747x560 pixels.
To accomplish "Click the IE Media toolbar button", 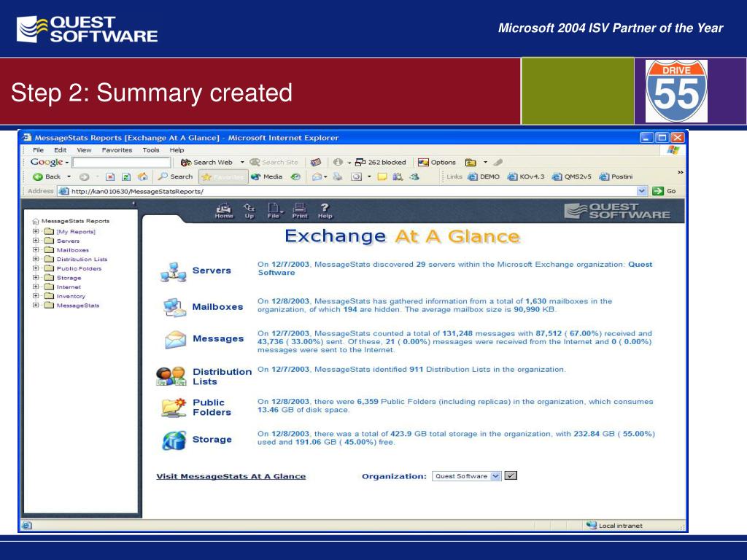I will (x=267, y=176).
